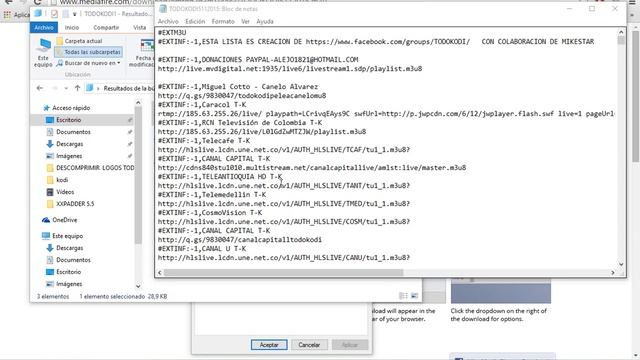Click Notepad window title bar icon
The image size is (640, 360).
[163, 9]
